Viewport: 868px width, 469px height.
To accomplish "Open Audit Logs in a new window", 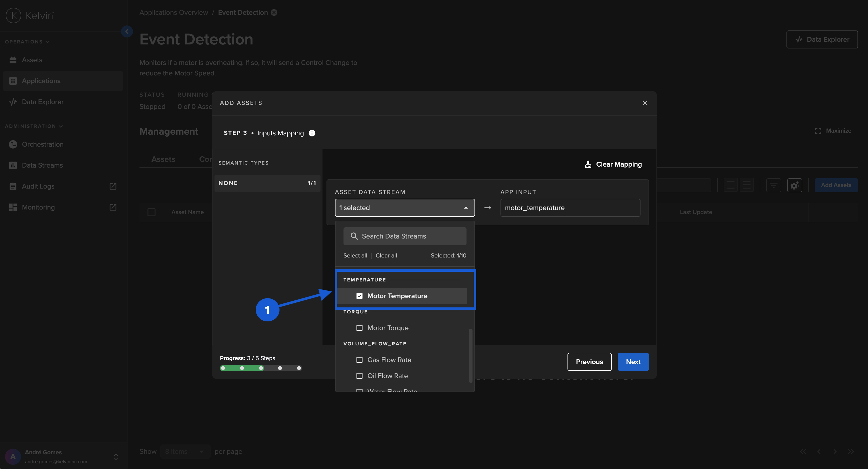I will [x=112, y=186].
